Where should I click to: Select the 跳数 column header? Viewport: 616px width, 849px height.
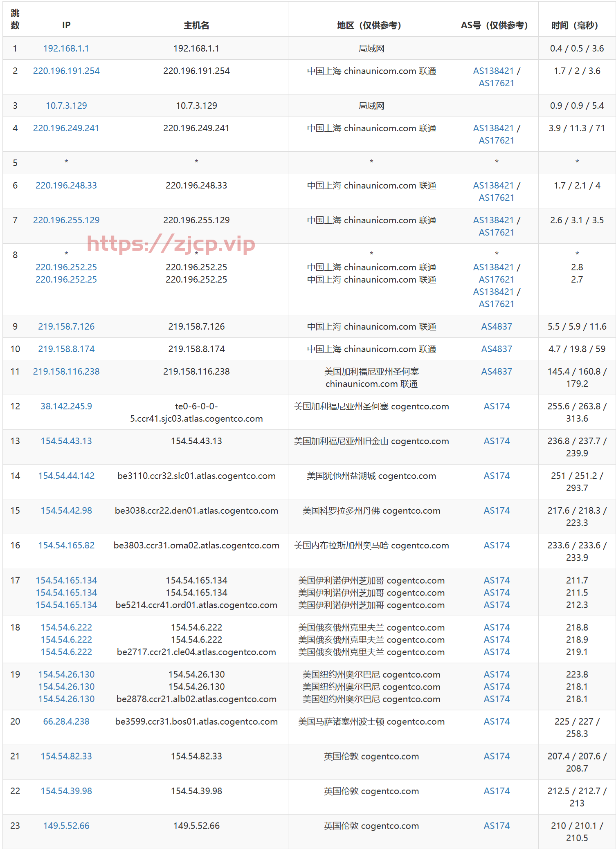click(x=15, y=19)
